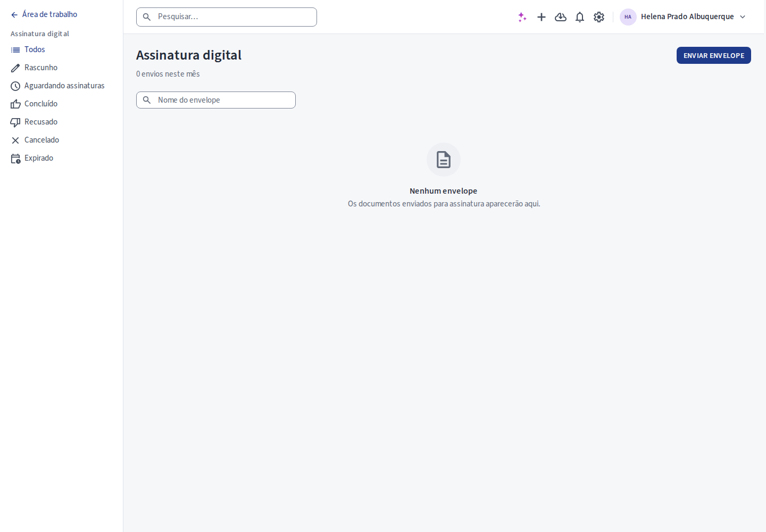The width and height of the screenshot is (766, 532).
Task: Click the Rascunho pencil icon
Action: tap(15, 68)
